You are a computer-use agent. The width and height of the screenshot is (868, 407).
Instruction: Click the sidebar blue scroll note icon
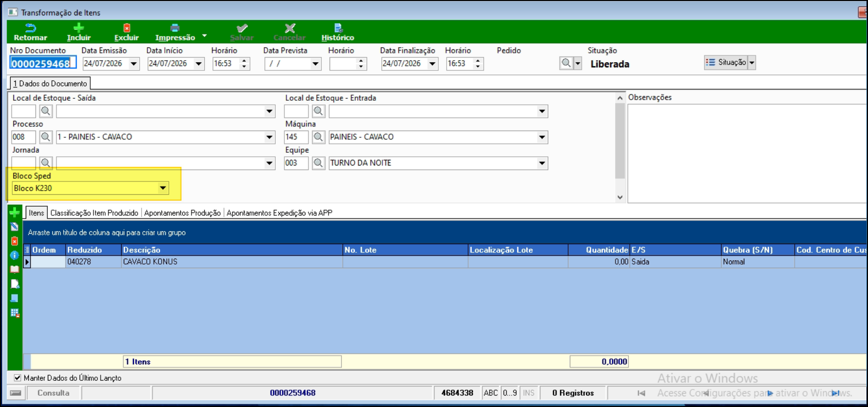(14, 298)
